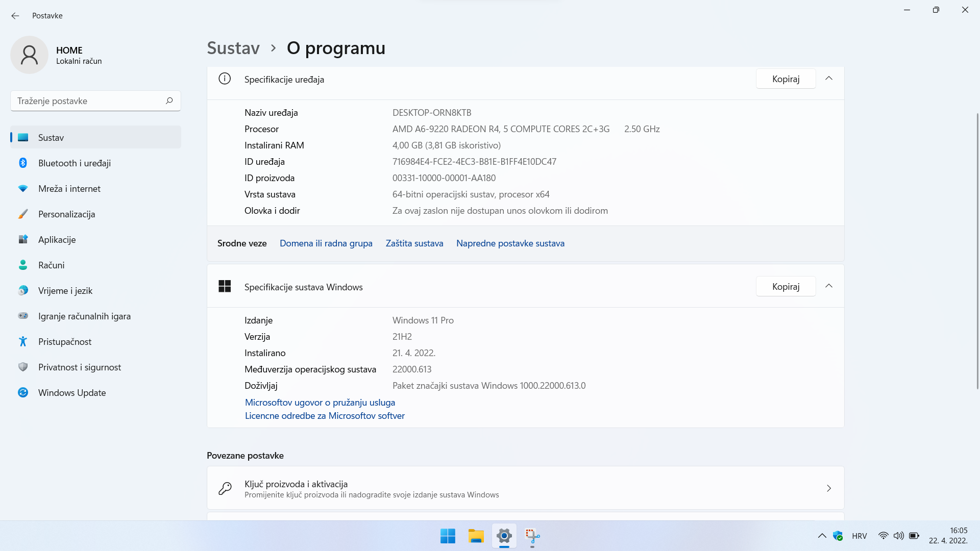Open Snipping Tool from taskbar

532,536
